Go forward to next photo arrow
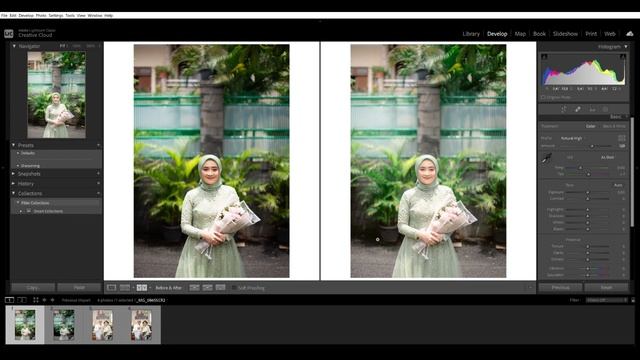 pyautogui.click(x=52, y=300)
